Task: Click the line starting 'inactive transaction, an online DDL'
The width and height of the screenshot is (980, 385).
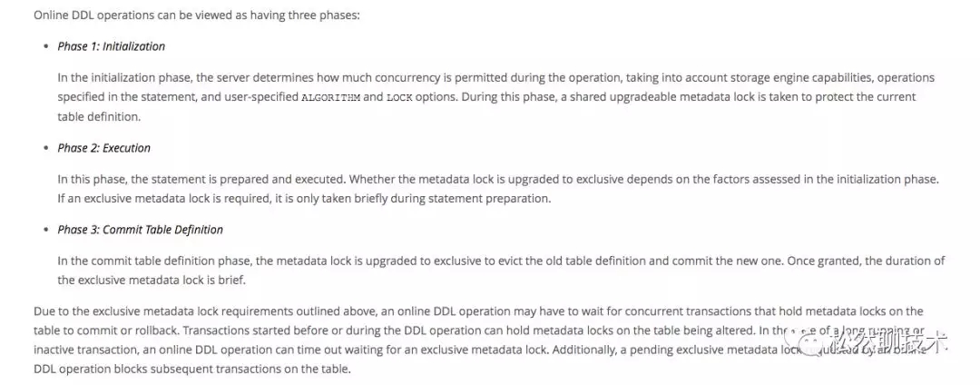Action: tap(407, 350)
